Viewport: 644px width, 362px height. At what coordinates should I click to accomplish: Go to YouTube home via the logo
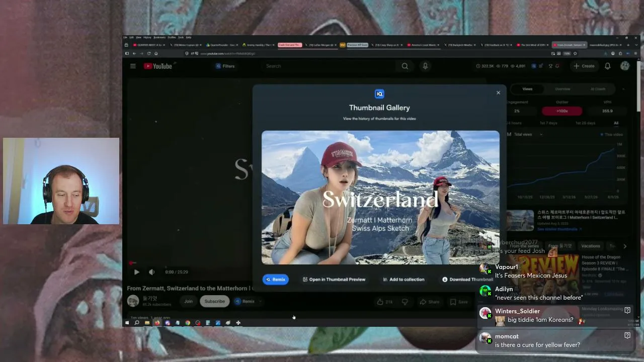point(158,66)
